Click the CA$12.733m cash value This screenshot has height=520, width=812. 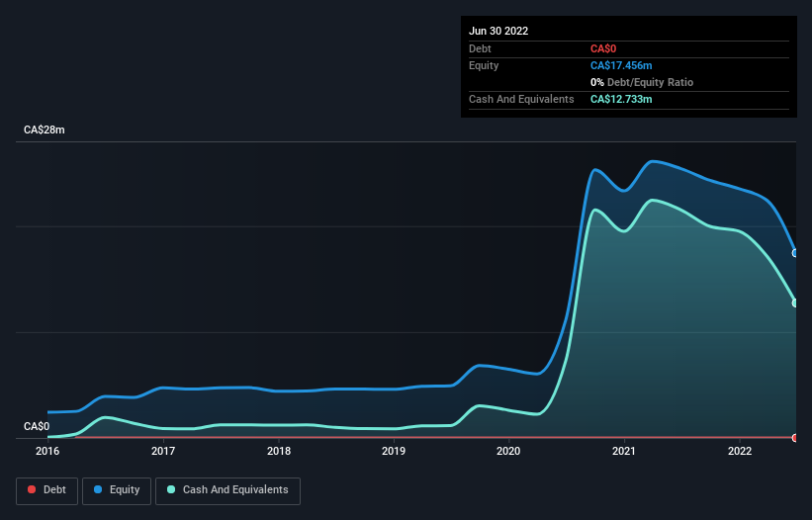pyautogui.click(x=621, y=99)
